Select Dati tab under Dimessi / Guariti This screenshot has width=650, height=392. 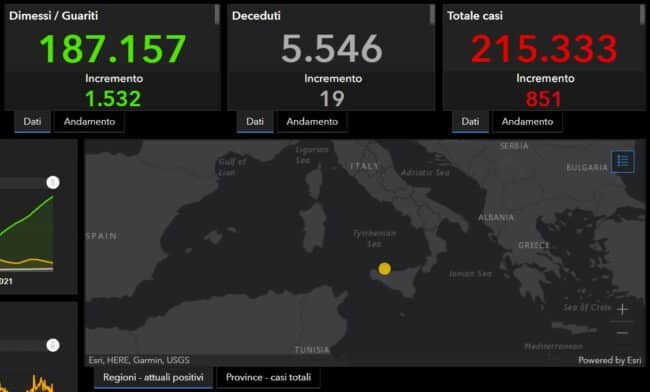(32, 121)
